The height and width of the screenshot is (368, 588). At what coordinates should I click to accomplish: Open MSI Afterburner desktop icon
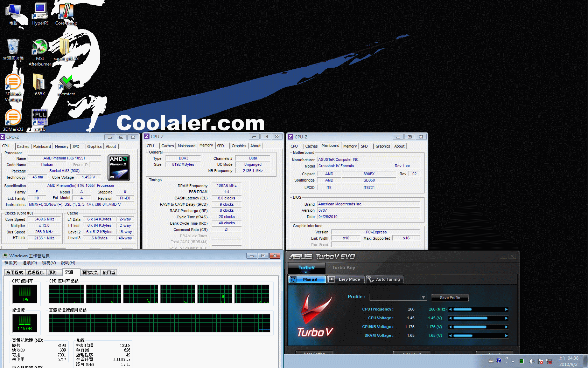pos(40,53)
